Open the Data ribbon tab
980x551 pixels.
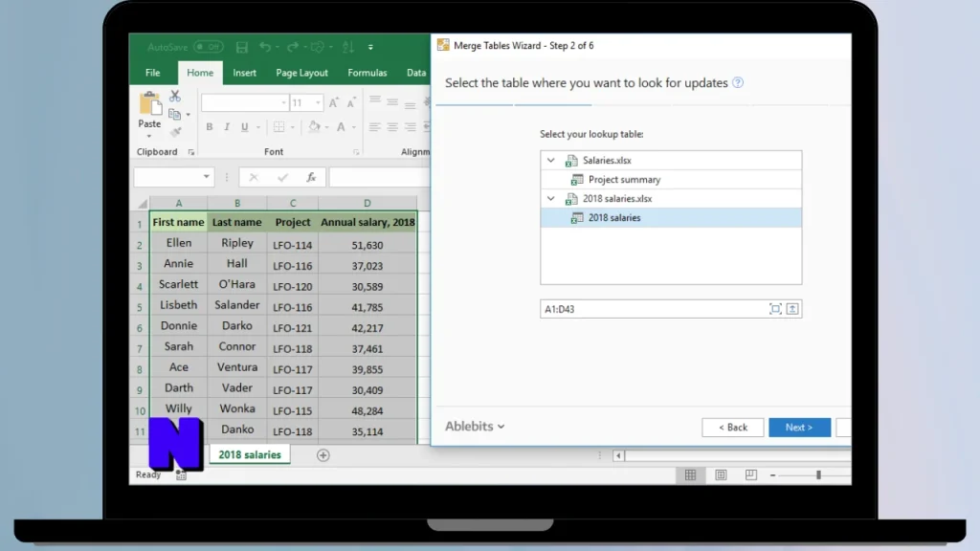pyautogui.click(x=416, y=73)
